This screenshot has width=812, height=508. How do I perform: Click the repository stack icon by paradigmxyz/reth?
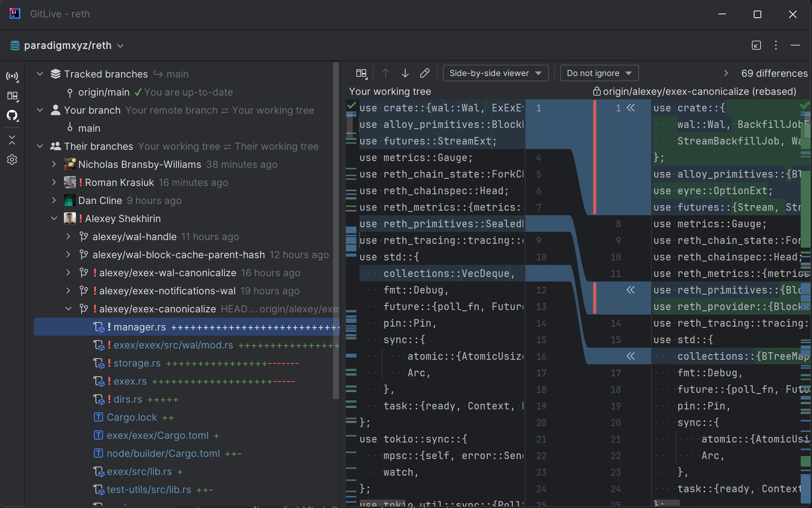[x=15, y=46]
